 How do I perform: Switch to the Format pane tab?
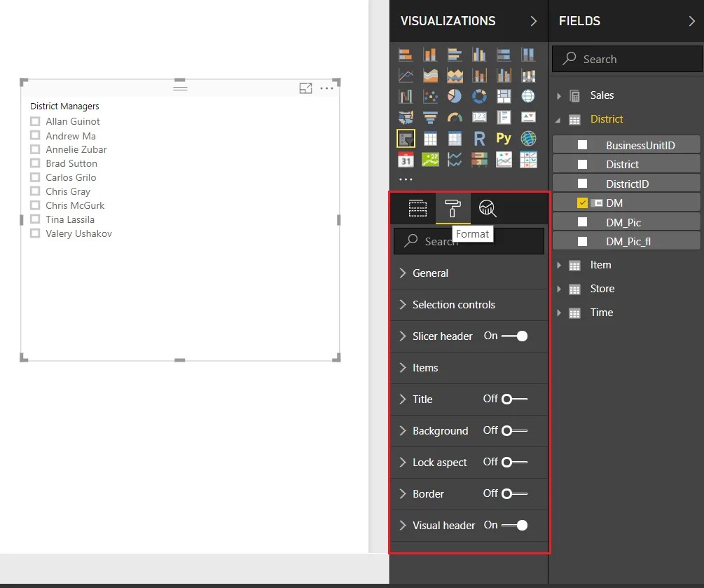tap(453, 208)
